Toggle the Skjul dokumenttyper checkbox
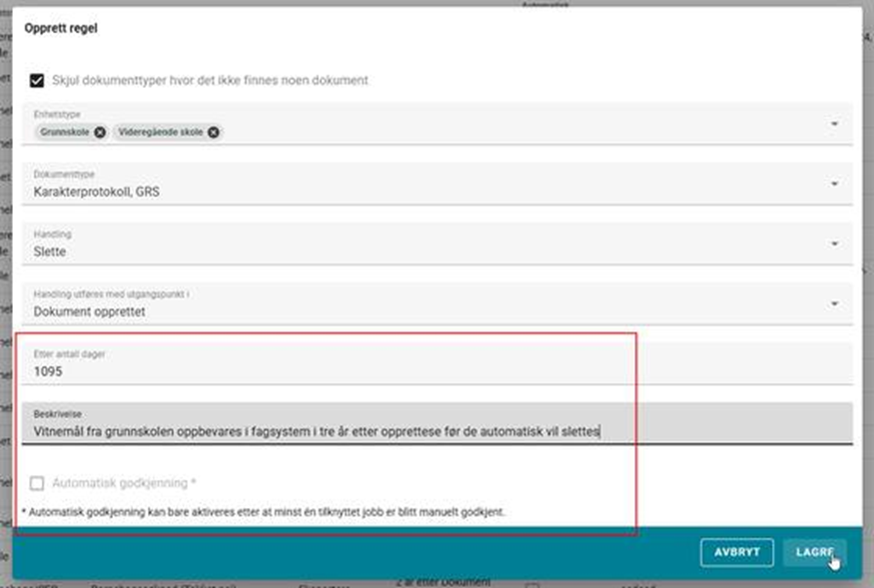Viewport: 874px width, 588px height. coord(37,80)
